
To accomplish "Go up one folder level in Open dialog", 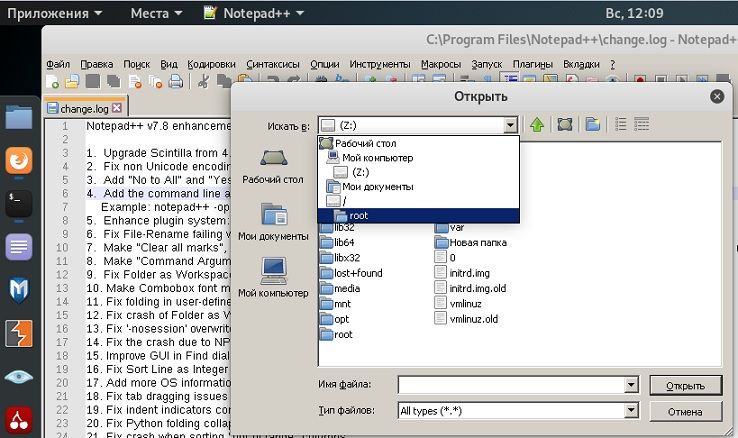I will [537, 125].
